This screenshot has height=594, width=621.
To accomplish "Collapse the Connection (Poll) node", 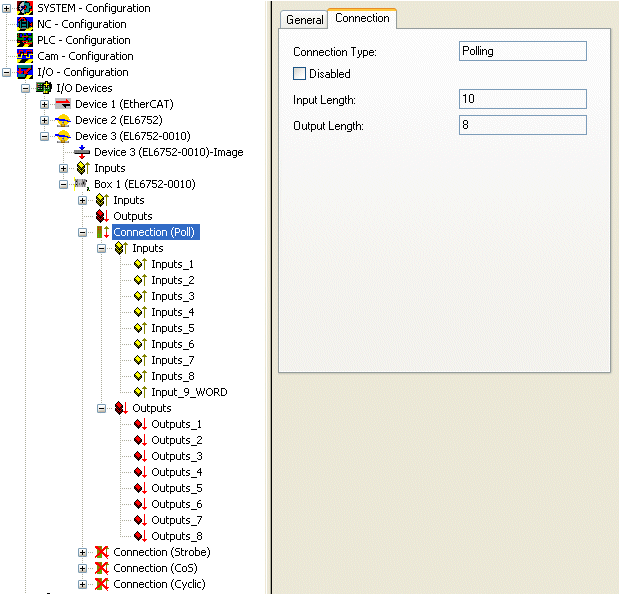I will click(82, 232).
